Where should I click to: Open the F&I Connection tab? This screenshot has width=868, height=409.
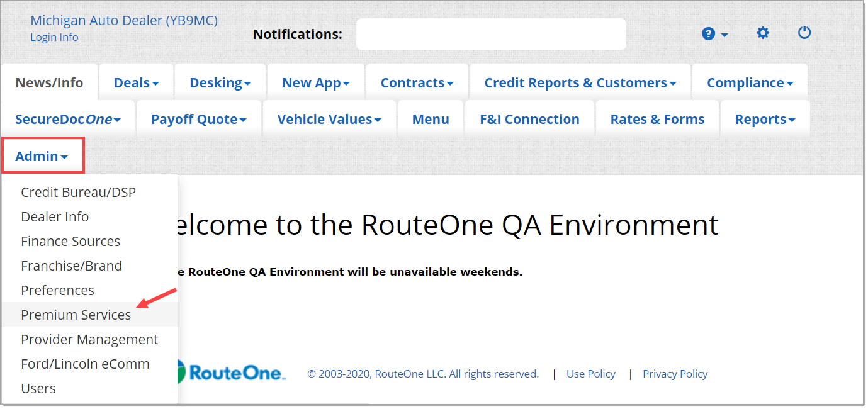click(529, 119)
